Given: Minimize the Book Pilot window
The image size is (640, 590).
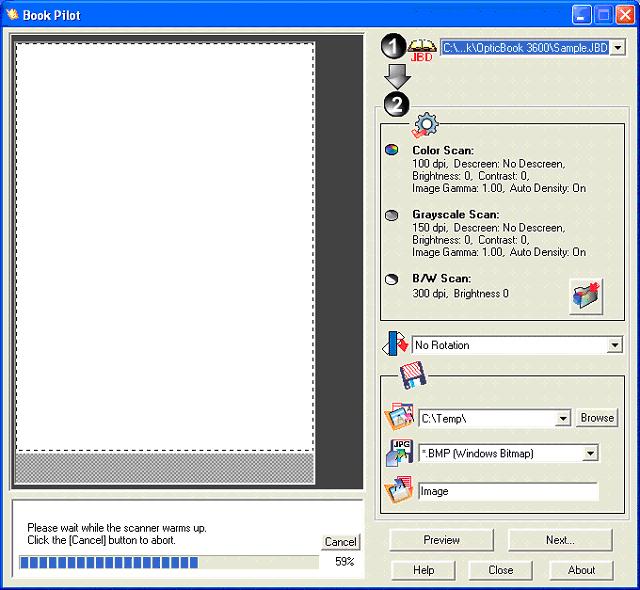Looking at the screenshot, I should (581, 15).
